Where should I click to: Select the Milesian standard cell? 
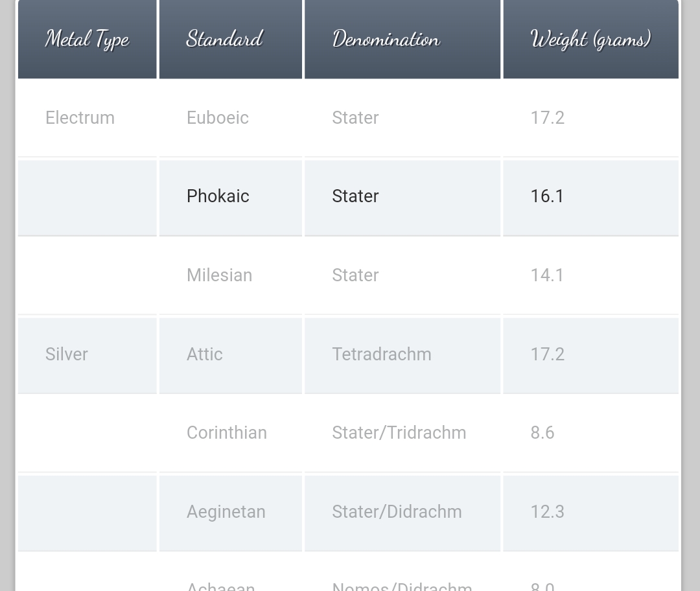pos(231,275)
